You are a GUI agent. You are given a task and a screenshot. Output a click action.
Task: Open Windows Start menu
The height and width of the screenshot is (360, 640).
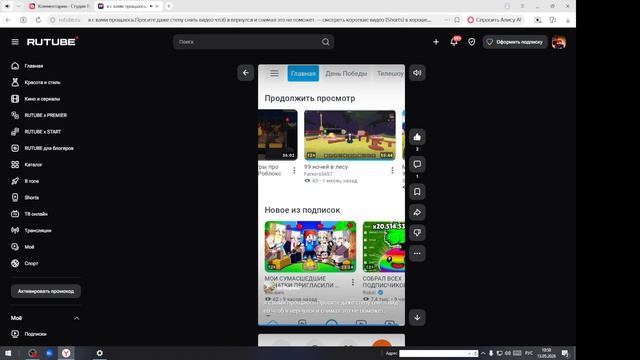tap(8, 353)
